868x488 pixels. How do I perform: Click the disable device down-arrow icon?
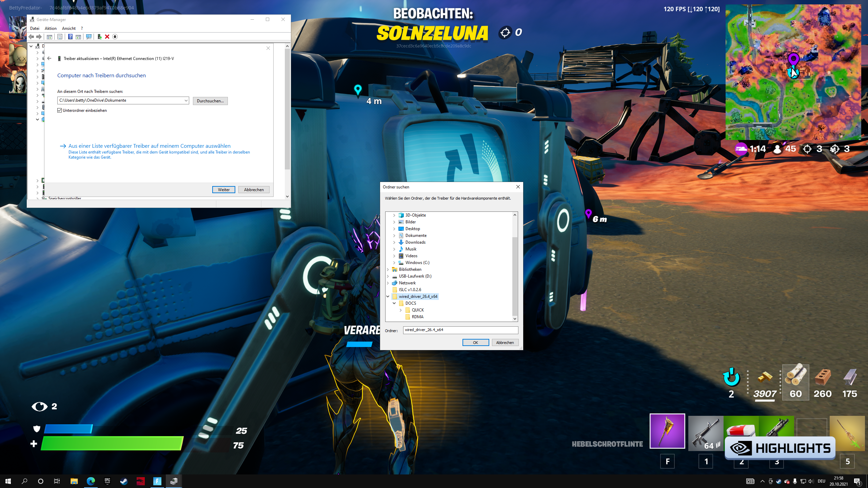click(115, 37)
